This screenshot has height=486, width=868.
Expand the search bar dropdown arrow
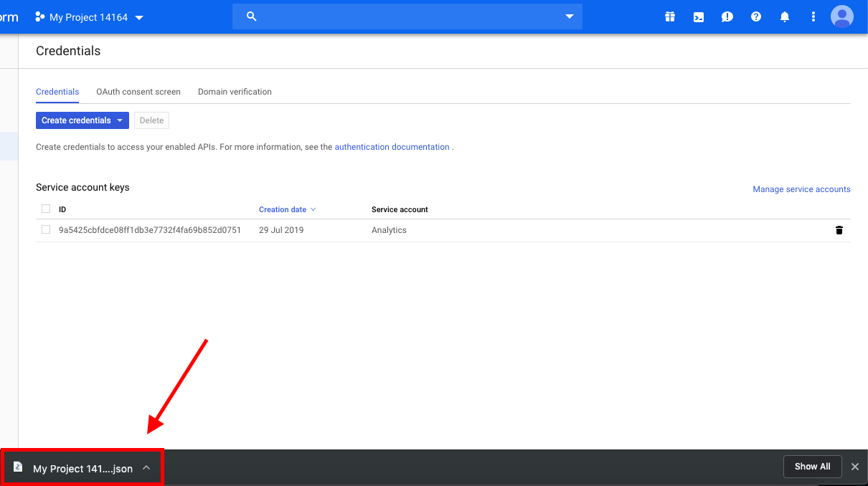[570, 16]
